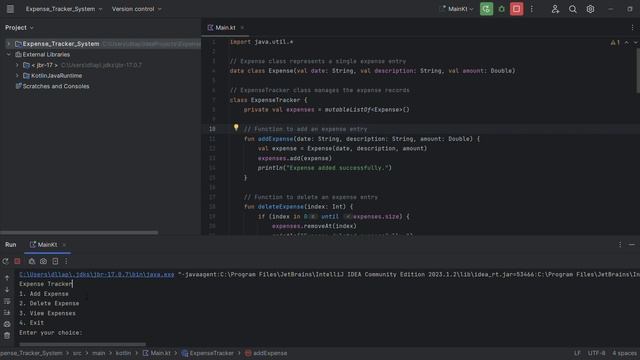Image resolution: width=640 pixels, height=360 pixels.
Task: Click the Run toolbar icon right of Stop
Action: 31,261
